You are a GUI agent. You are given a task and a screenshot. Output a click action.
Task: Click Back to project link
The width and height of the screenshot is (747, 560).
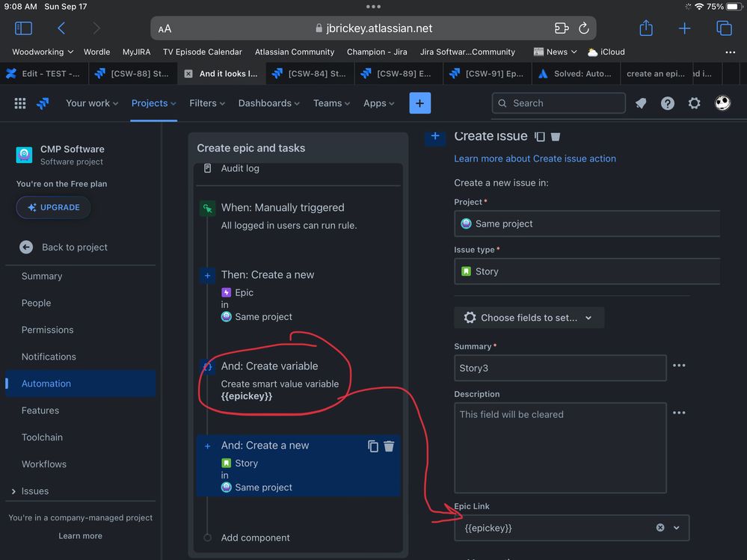pyautogui.click(x=74, y=247)
